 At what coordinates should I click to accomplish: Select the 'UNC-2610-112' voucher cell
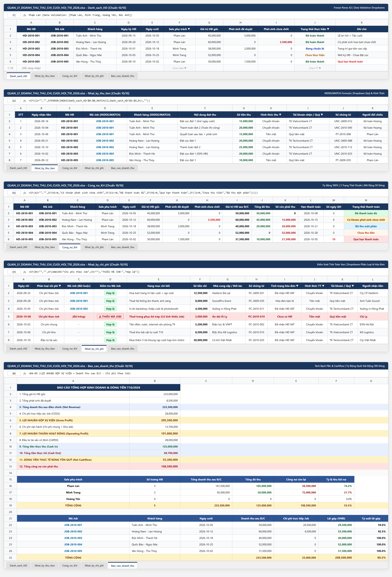343,147
